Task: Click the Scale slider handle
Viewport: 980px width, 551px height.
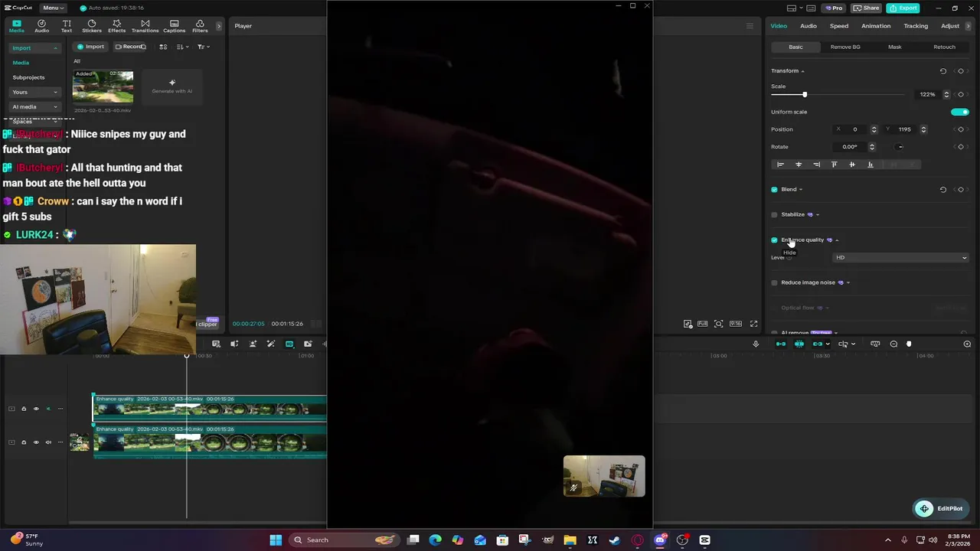Action: [805, 94]
